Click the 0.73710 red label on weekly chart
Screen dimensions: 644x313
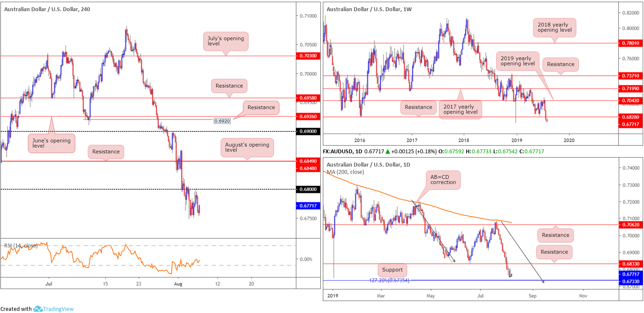tap(631, 75)
